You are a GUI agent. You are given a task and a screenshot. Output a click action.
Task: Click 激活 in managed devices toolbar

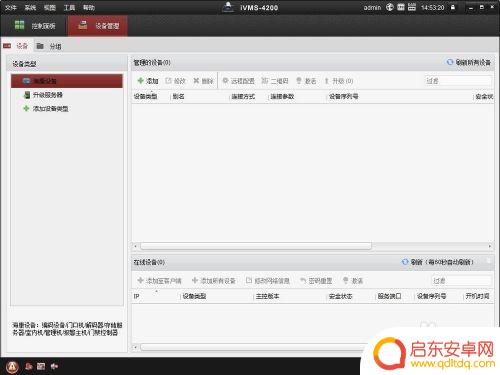[x=306, y=81]
